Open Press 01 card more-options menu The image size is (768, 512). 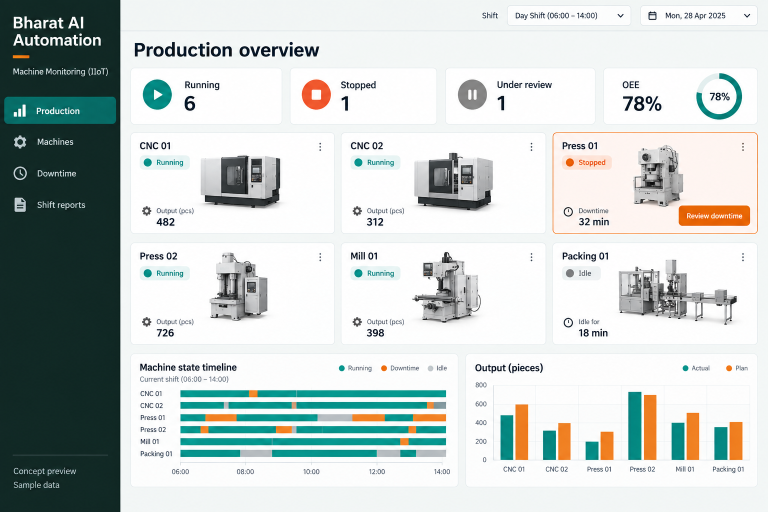(x=743, y=147)
